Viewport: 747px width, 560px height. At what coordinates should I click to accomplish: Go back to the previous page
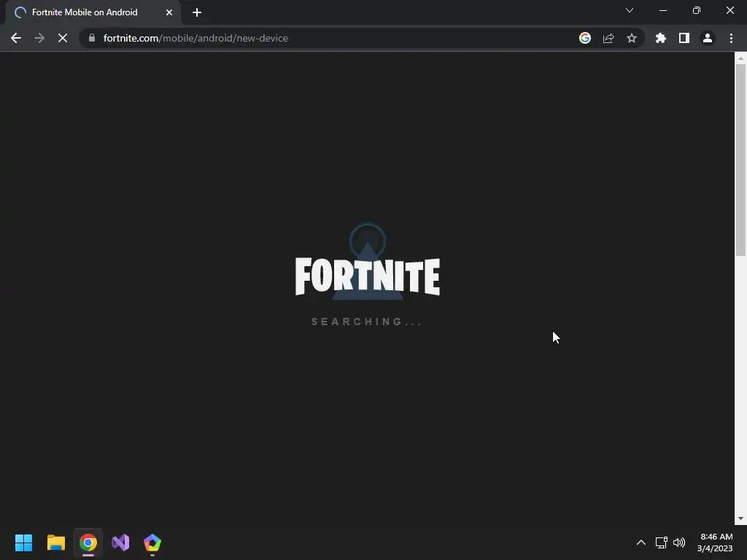16,38
